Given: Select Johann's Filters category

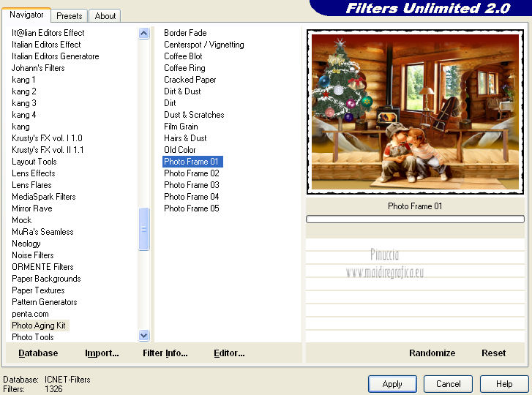Looking at the screenshot, I should tap(38, 68).
